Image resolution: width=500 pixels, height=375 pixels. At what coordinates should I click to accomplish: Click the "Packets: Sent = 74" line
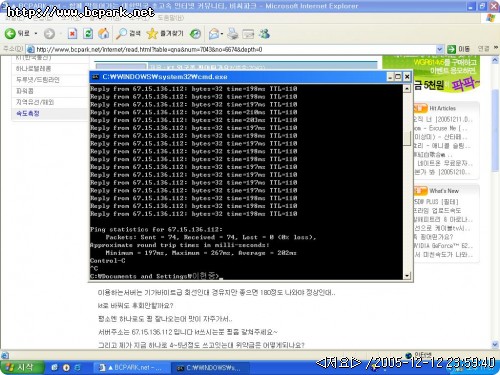(x=210, y=237)
